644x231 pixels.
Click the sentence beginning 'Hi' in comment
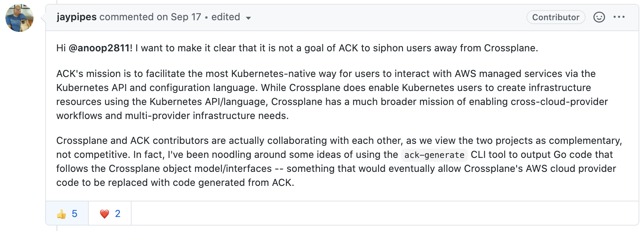point(297,48)
